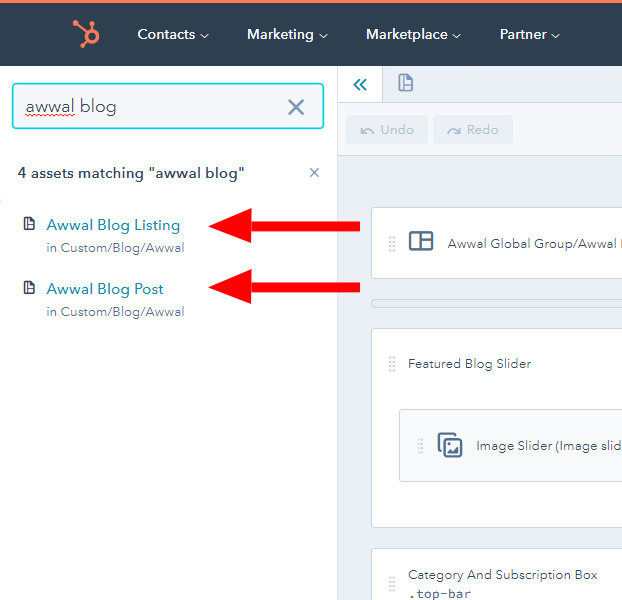Collapse the sidebar with double chevron
The width and height of the screenshot is (622, 600).
[360, 84]
